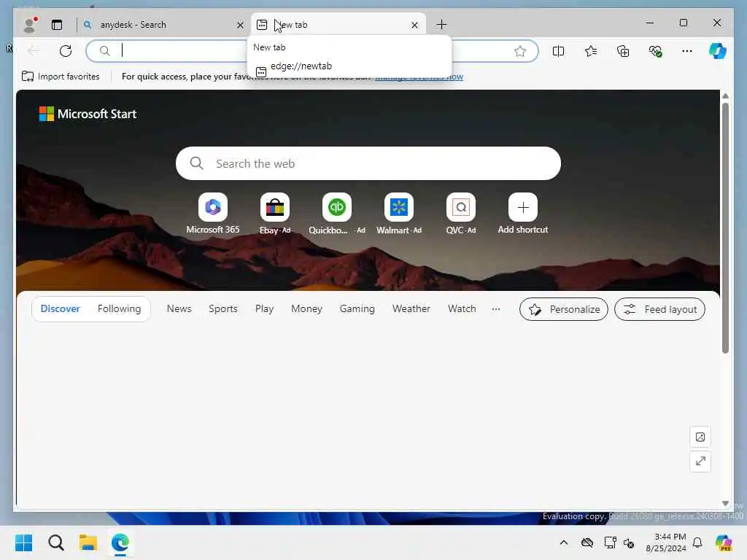
Task: Close the New tab tab
Action: point(414,26)
